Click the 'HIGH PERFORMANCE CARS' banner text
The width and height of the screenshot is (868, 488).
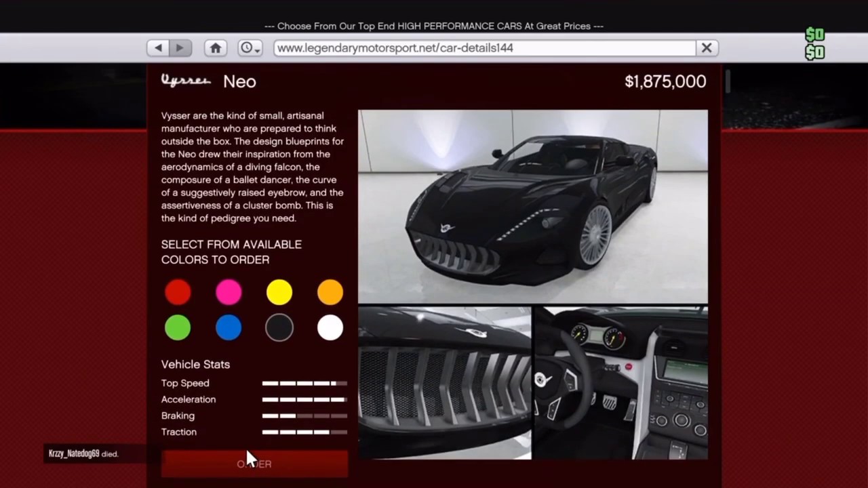point(460,26)
